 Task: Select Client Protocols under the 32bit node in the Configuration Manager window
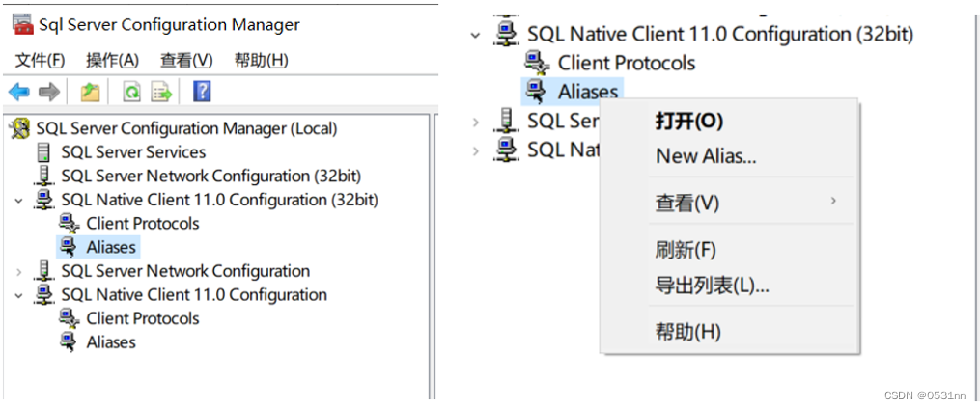pos(143,224)
